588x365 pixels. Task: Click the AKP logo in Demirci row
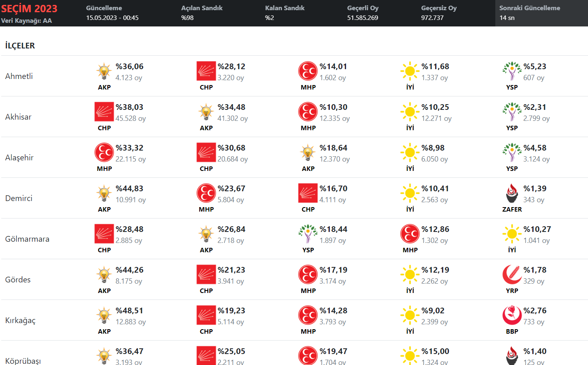tap(104, 193)
